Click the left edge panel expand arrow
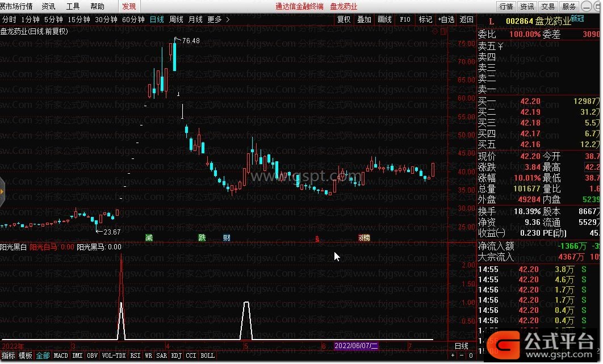The width and height of the screenshot is (603, 364). pos(2,191)
